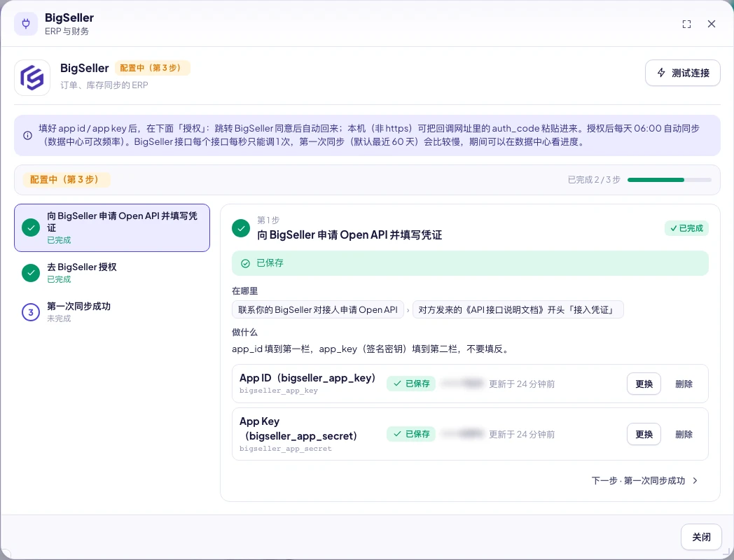Image resolution: width=734 pixels, height=560 pixels.
Task: Select step 第一次同步成功
Action: click(112, 312)
